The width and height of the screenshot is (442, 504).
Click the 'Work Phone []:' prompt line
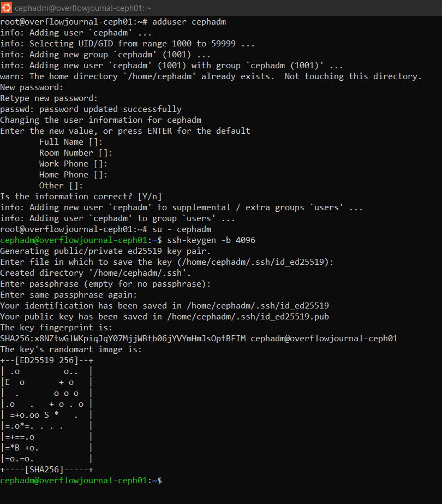73,164
